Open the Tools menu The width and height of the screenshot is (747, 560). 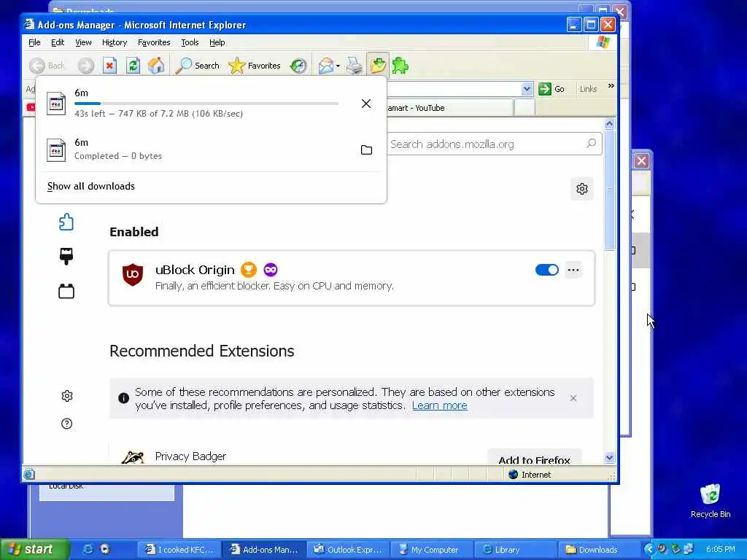coord(190,42)
